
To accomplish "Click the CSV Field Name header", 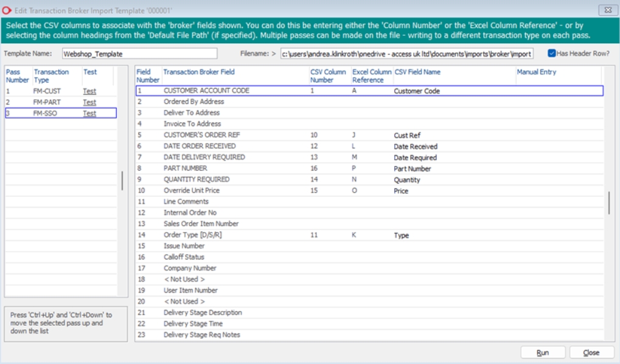I will (x=417, y=72).
